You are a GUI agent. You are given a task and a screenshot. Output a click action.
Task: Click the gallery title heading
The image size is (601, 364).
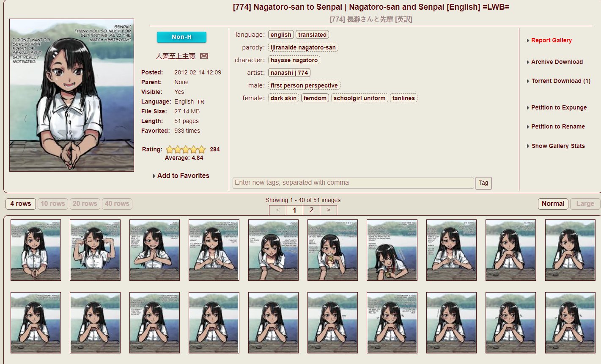371,7
